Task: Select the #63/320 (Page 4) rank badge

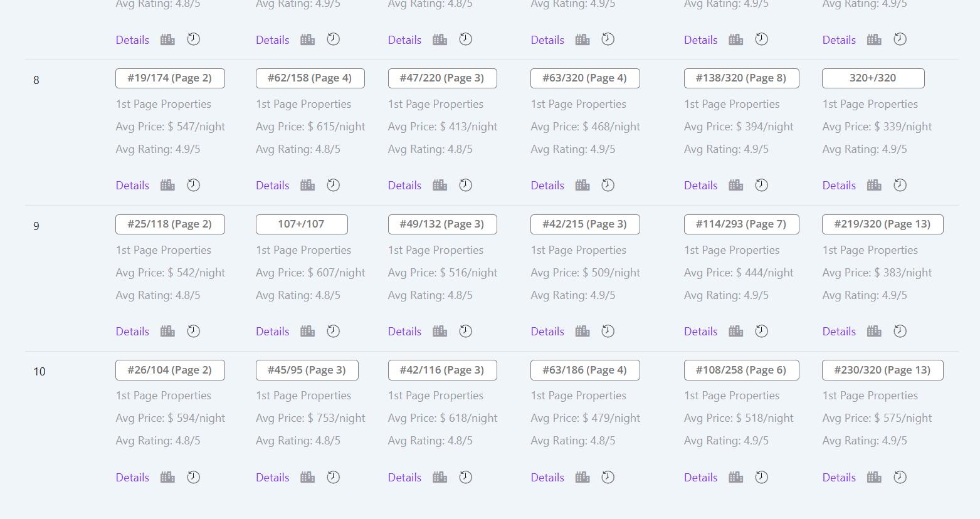Action: click(x=585, y=78)
